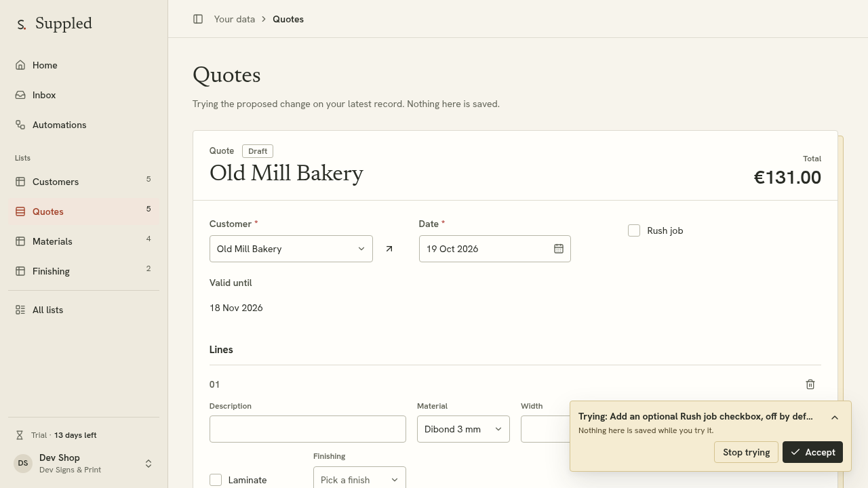The width and height of the screenshot is (868, 488).
Task: View All lists
Action: 83,310
